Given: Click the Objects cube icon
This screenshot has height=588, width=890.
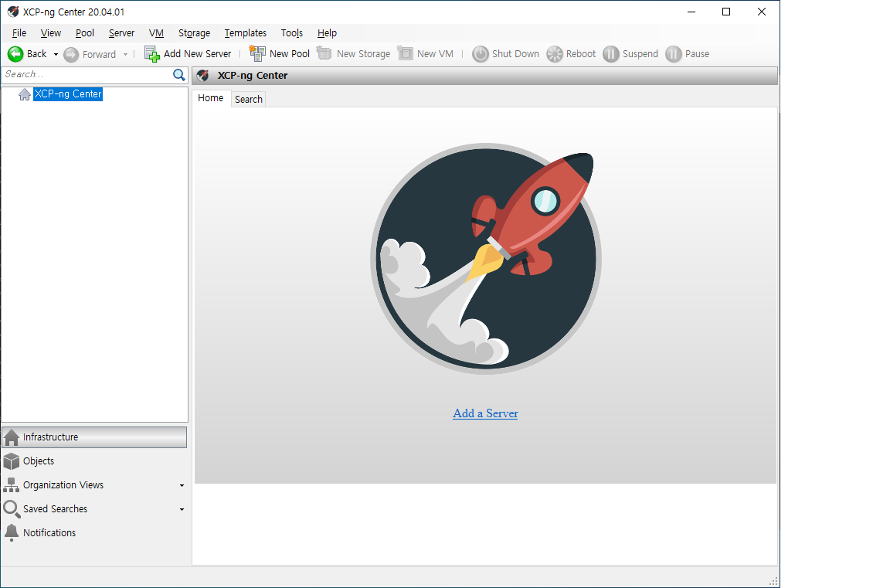Looking at the screenshot, I should pos(12,461).
